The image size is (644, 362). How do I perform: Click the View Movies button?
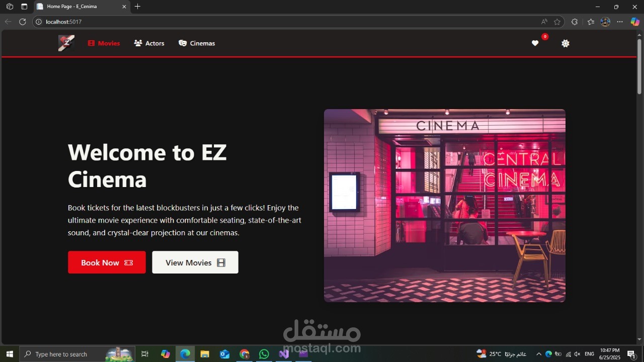pos(195,262)
